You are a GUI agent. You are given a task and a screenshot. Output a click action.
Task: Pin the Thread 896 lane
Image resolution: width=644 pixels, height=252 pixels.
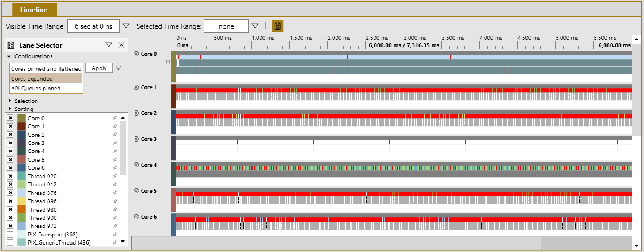click(x=115, y=201)
